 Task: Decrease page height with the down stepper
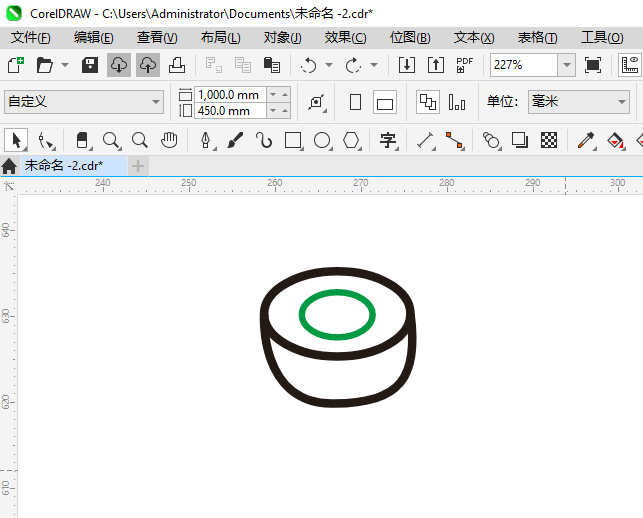(273, 111)
